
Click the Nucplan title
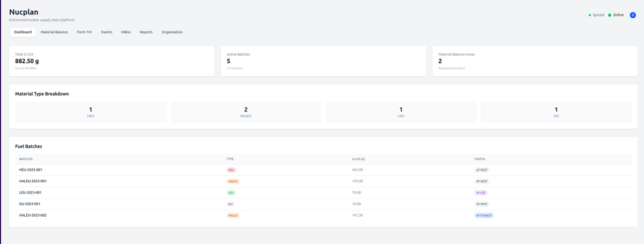pyautogui.click(x=24, y=12)
